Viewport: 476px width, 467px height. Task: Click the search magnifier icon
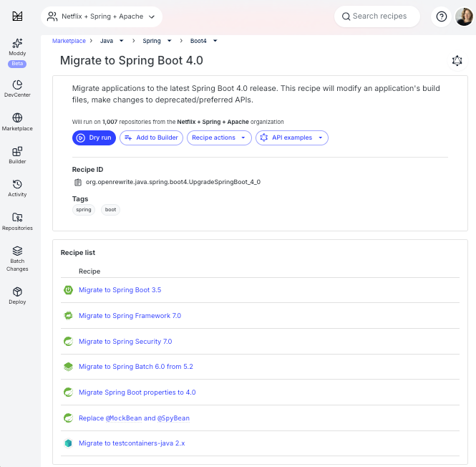pos(346,16)
